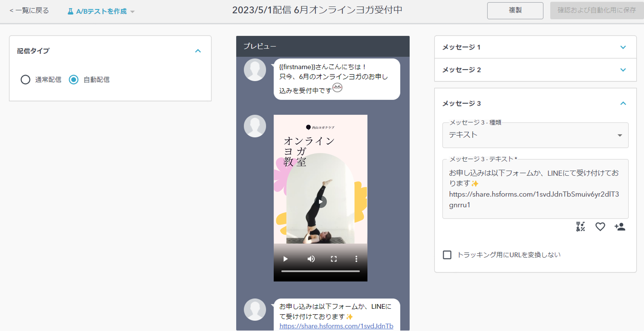This screenshot has height=331, width=644.
Task: Collapse the 配信タイプ panel
Action: click(198, 51)
